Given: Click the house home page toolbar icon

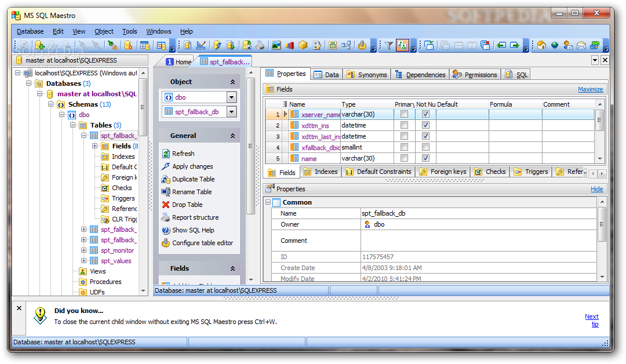Looking at the screenshot, I should point(541,45).
